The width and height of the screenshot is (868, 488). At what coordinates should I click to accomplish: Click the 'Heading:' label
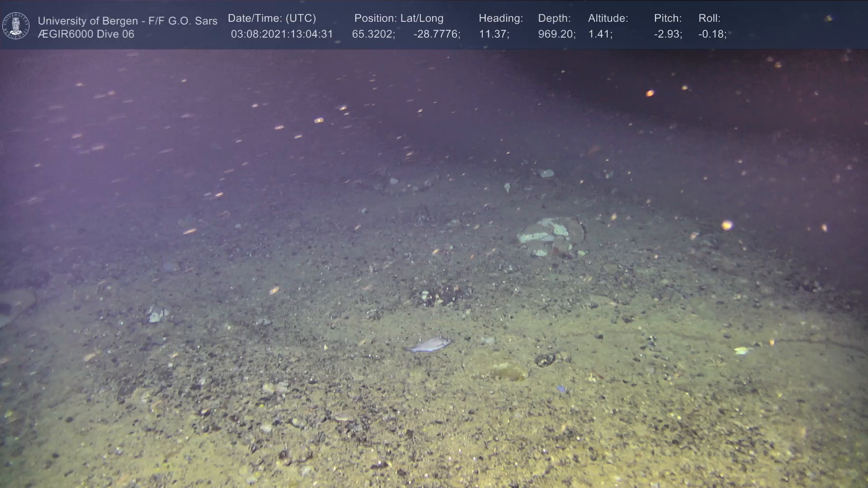500,19
